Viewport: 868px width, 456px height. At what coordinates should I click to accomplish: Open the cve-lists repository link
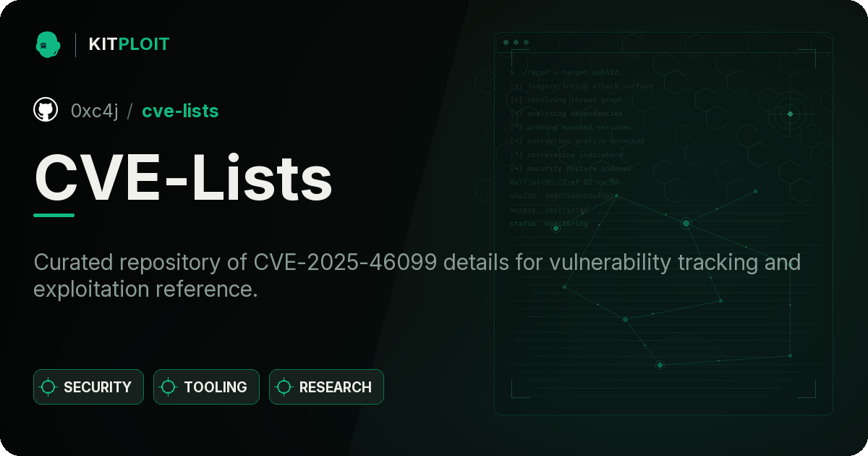(x=180, y=111)
